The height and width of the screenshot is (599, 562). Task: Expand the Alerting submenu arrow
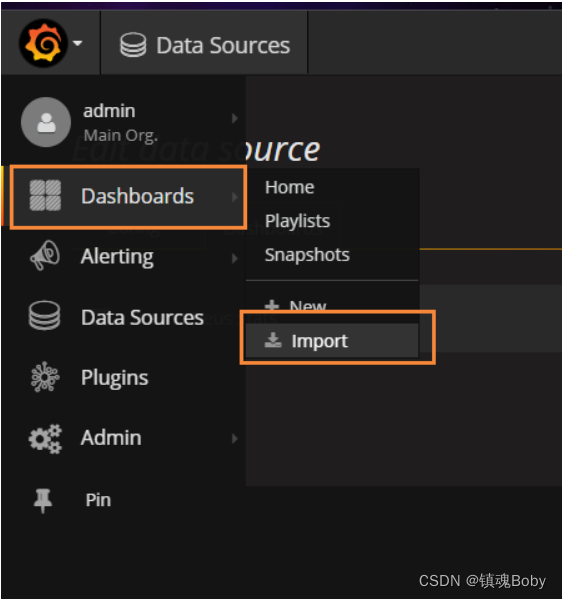(235, 259)
